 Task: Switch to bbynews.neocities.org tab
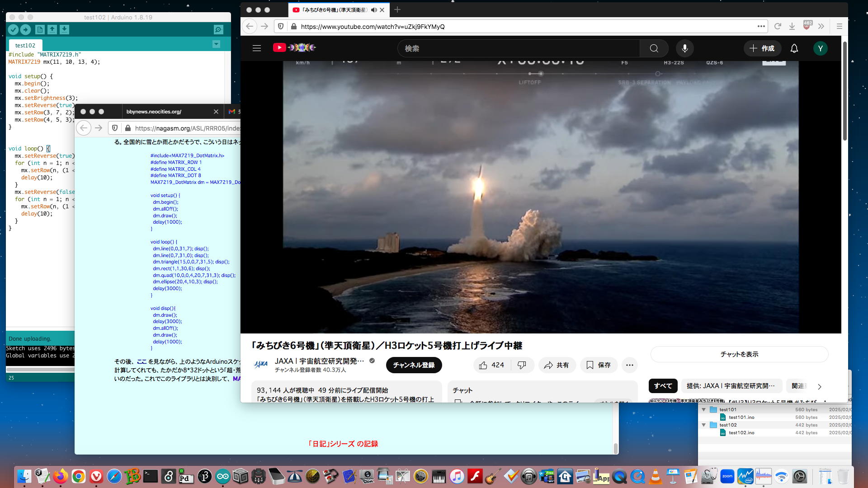click(x=154, y=112)
